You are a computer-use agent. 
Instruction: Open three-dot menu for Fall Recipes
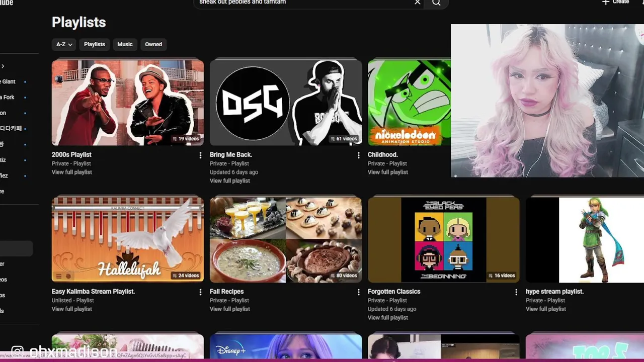coord(358,292)
